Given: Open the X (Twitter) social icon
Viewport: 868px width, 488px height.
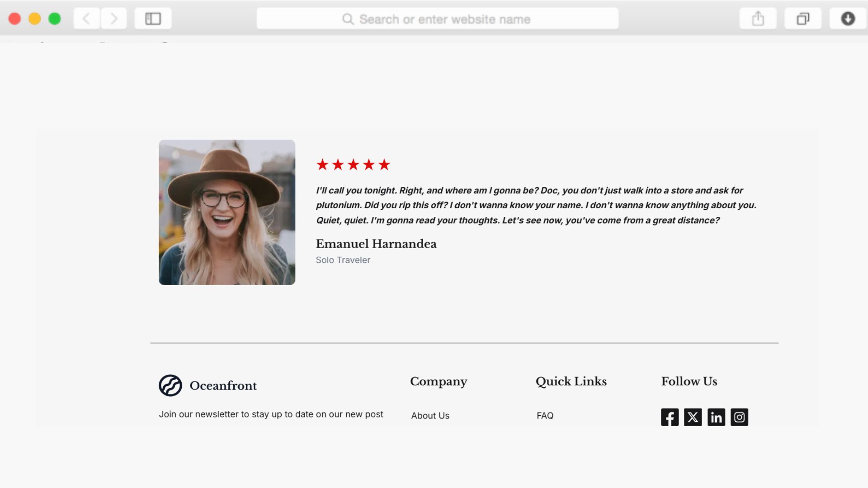Looking at the screenshot, I should tap(693, 417).
